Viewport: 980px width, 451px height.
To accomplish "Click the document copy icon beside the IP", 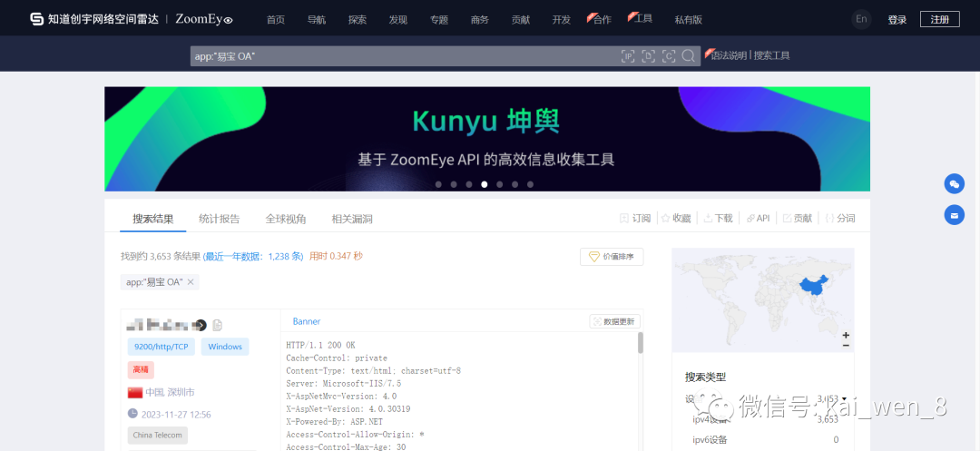I will (218, 325).
